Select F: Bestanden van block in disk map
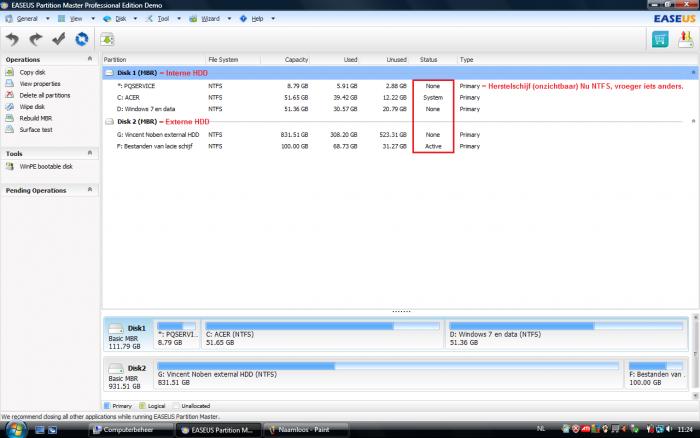Screen dimensions: 700x438 (656, 374)
